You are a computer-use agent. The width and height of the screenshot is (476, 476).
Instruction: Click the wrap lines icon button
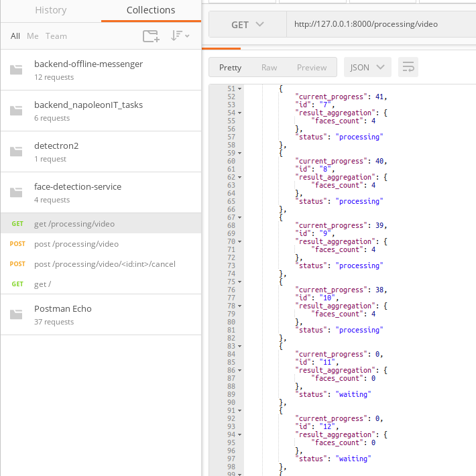point(408,67)
